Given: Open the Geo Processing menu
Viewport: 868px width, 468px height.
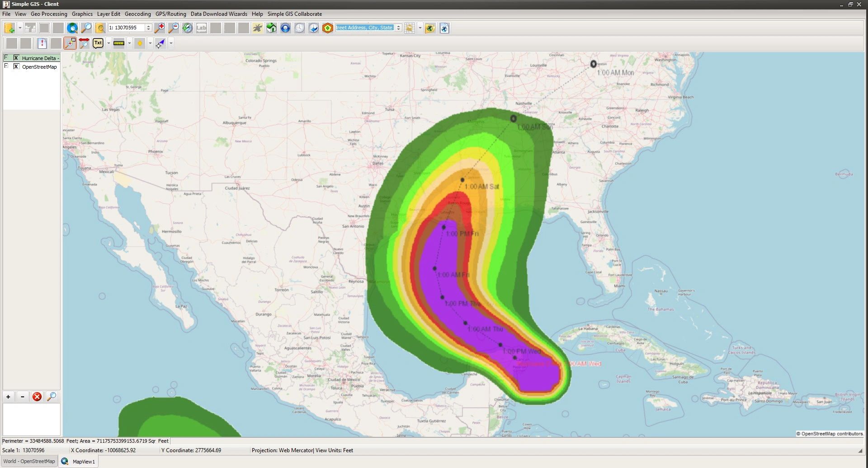Looking at the screenshot, I should pyautogui.click(x=49, y=14).
